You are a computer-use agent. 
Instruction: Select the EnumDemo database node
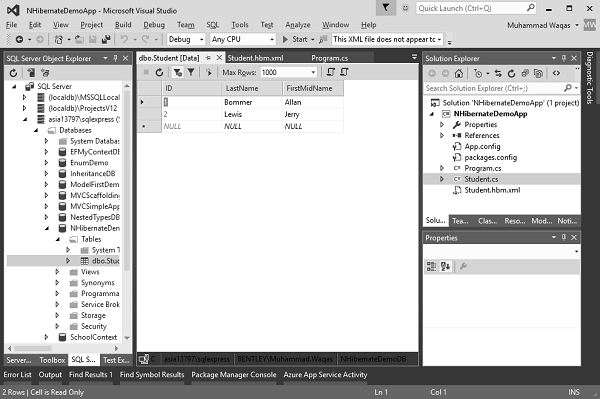click(x=89, y=163)
